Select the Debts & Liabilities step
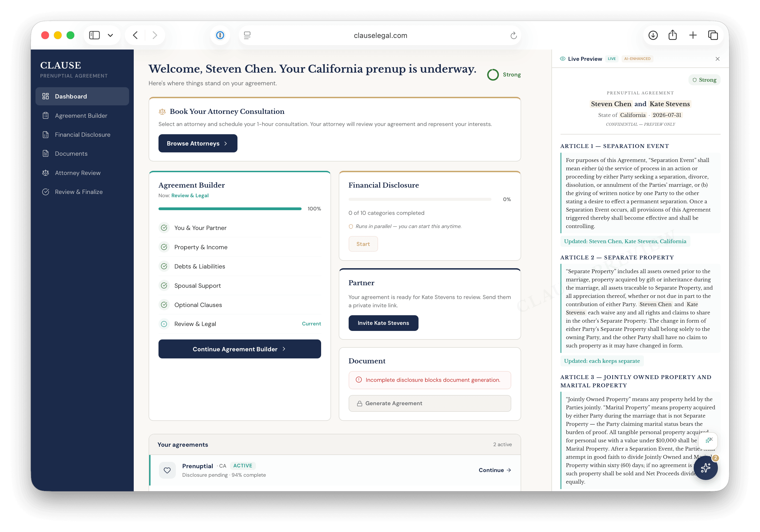The height and width of the screenshot is (532, 760). [x=240, y=266]
